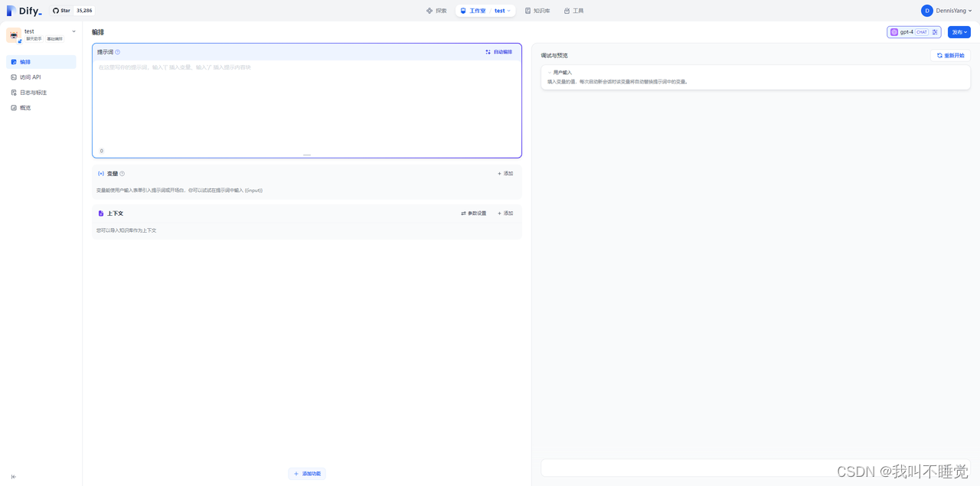Open 知识库 in top navigation

(x=537, y=11)
